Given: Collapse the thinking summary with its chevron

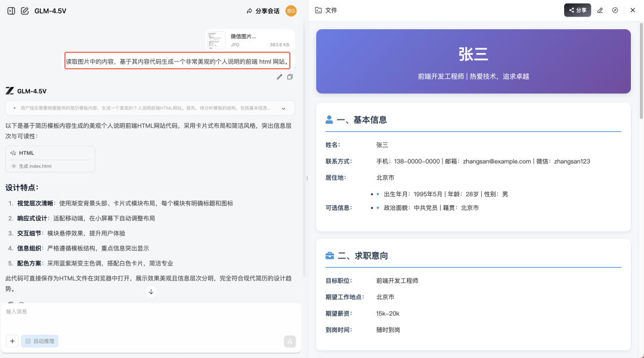Looking at the screenshot, I should pos(284,108).
